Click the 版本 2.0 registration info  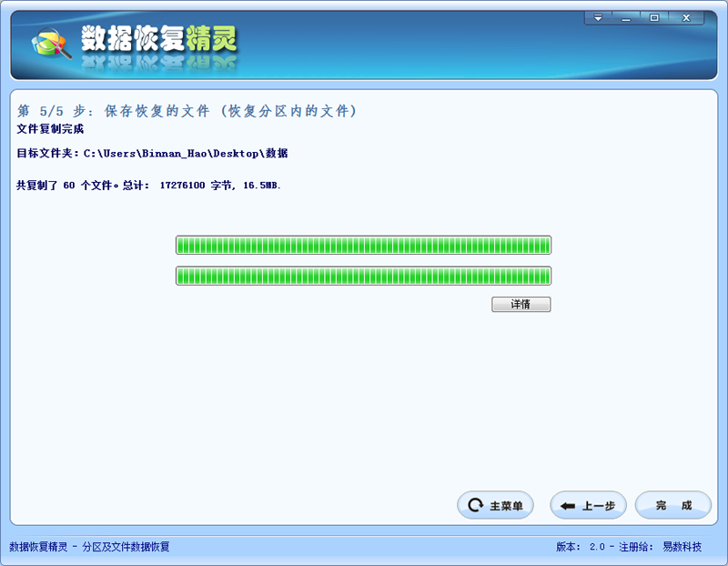coord(629,547)
